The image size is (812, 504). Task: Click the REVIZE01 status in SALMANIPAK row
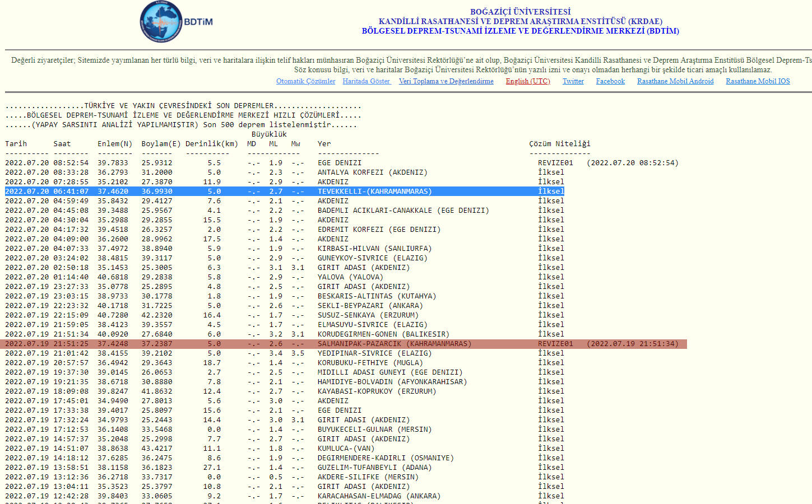(x=555, y=344)
